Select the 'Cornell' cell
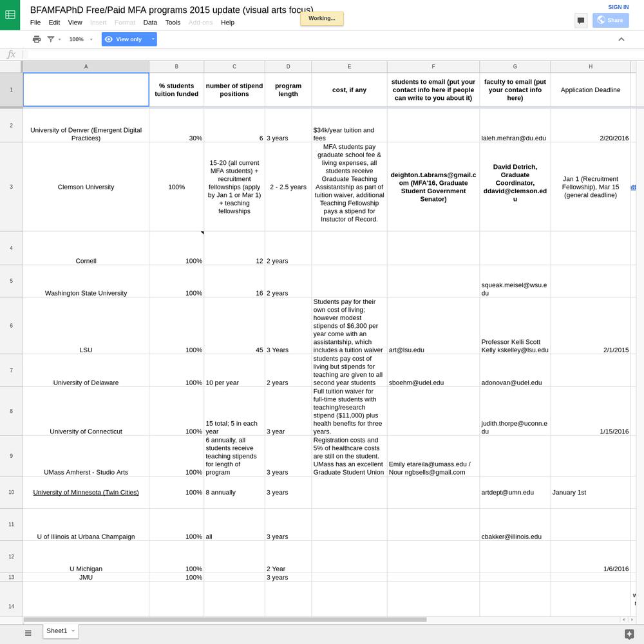The width and height of the screenshot is (644, 644). [86, 248]
